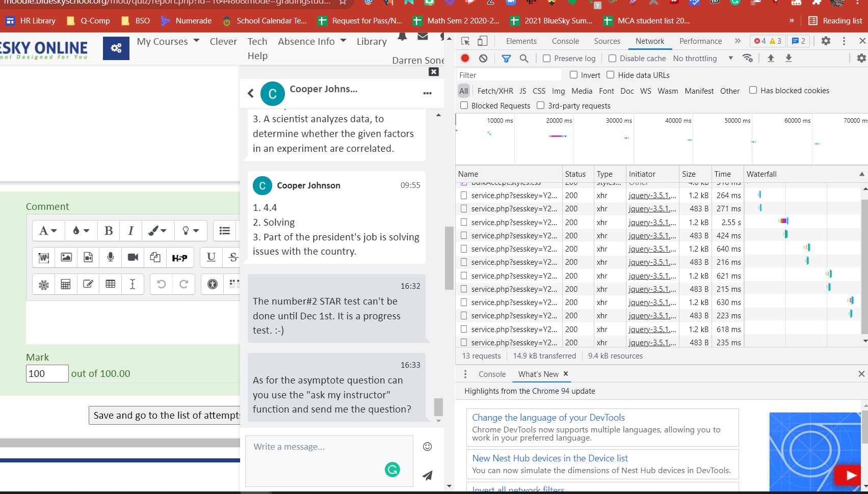
Task: Open Change the language of your DevTools link
Action: 548,418
